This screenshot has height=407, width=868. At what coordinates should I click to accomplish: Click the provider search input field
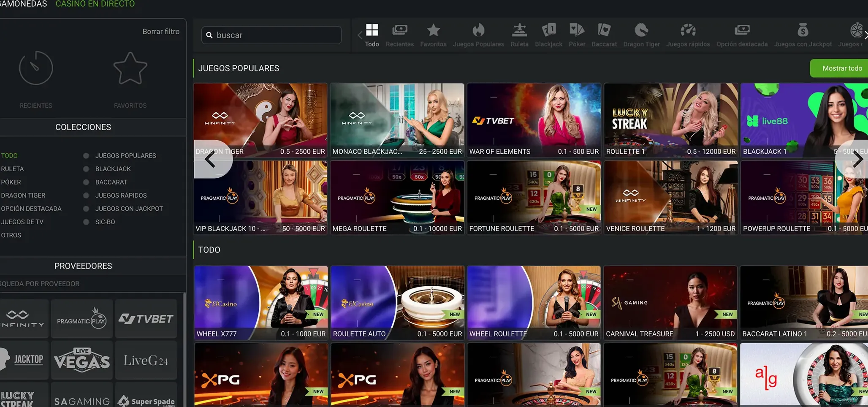point(92,284)
